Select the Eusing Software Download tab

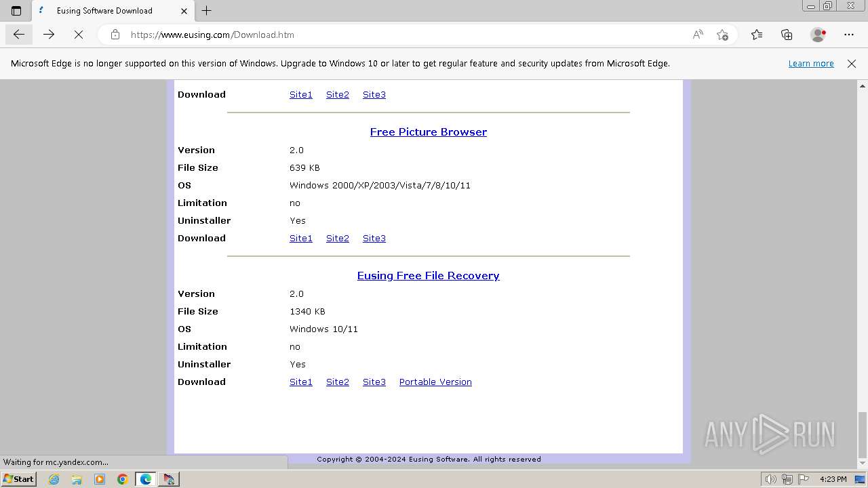[113, 11]
